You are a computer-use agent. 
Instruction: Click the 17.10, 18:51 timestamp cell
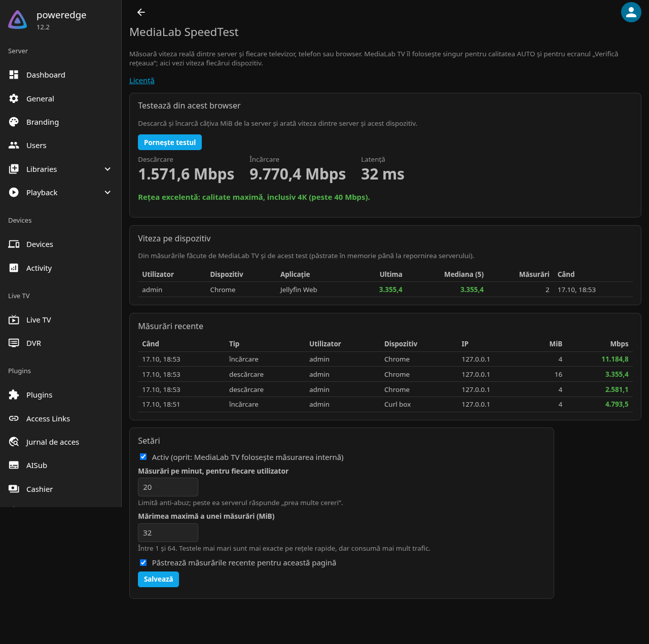(161, 405)
